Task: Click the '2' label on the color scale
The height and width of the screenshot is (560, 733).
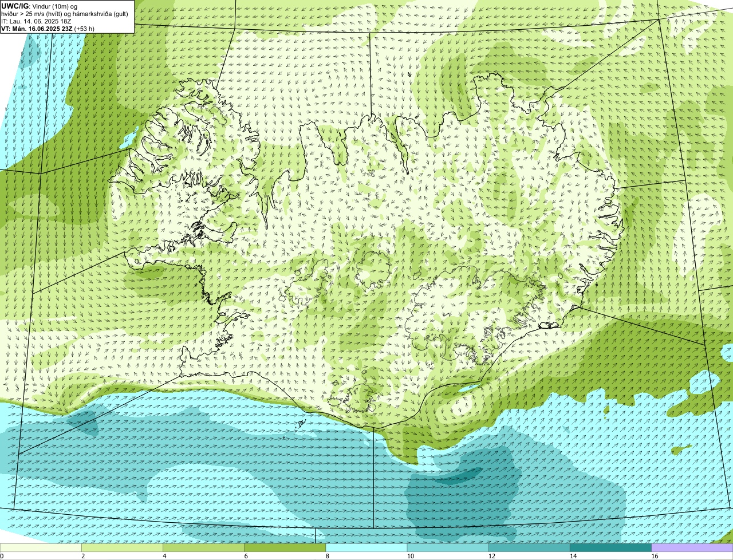Action: pos(83,556)
